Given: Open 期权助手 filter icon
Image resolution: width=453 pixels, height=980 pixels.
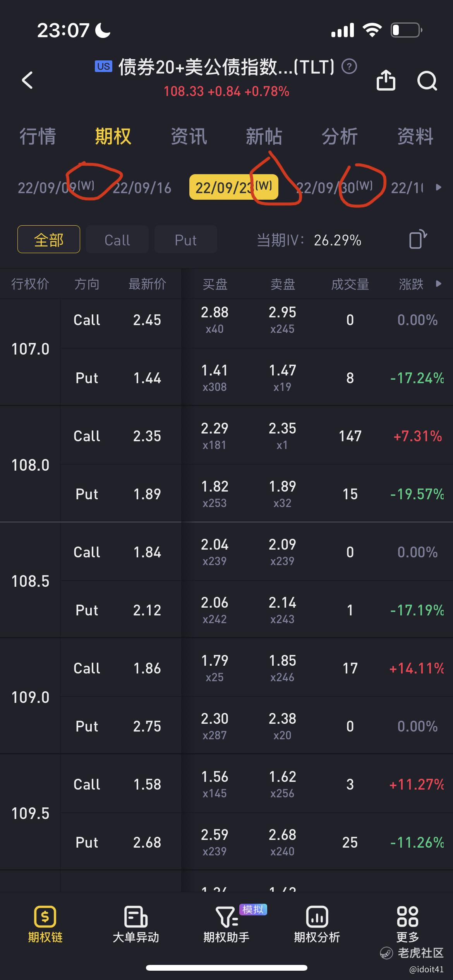Looking at the screenshot, I should (x=226, y=924).
